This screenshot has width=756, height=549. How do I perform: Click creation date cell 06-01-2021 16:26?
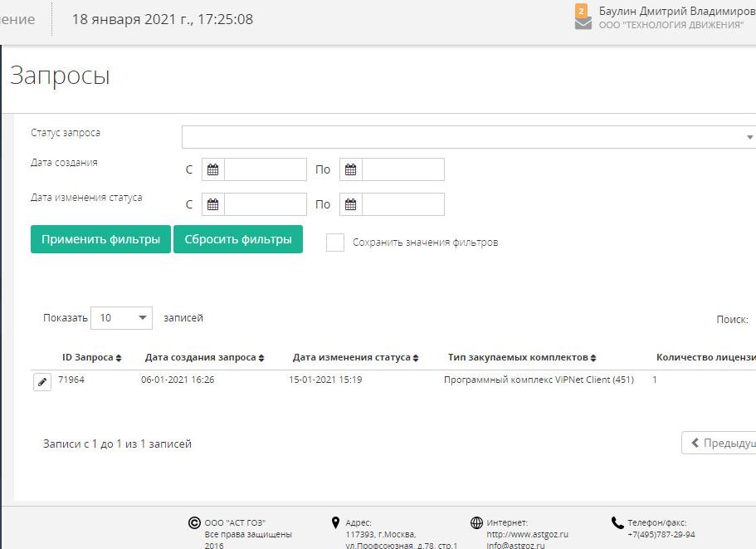[178, 380]
